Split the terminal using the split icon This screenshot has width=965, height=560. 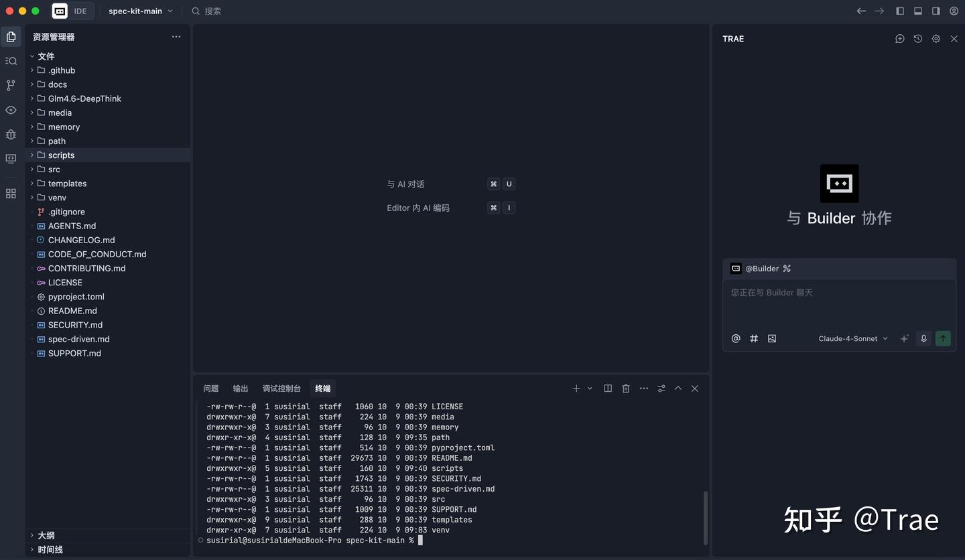pos(608,388)
